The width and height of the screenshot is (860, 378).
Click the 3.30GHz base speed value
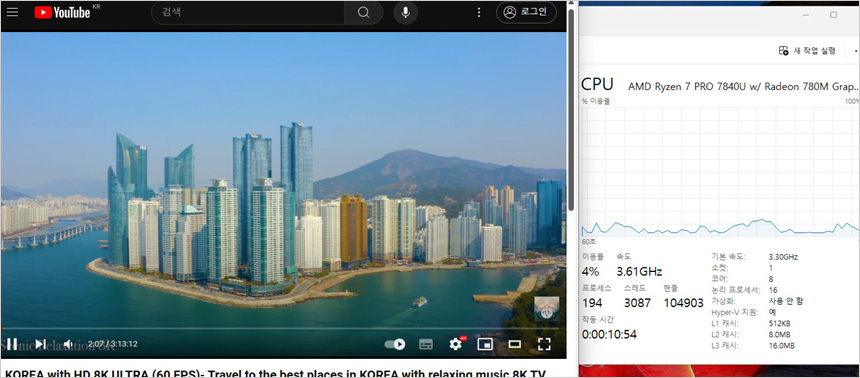pyautogui.click(x=783, y=256)
